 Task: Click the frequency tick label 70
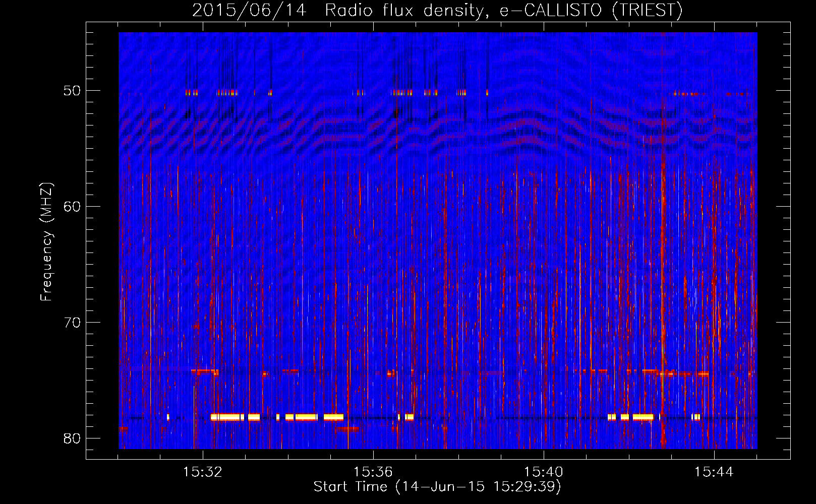72,323
